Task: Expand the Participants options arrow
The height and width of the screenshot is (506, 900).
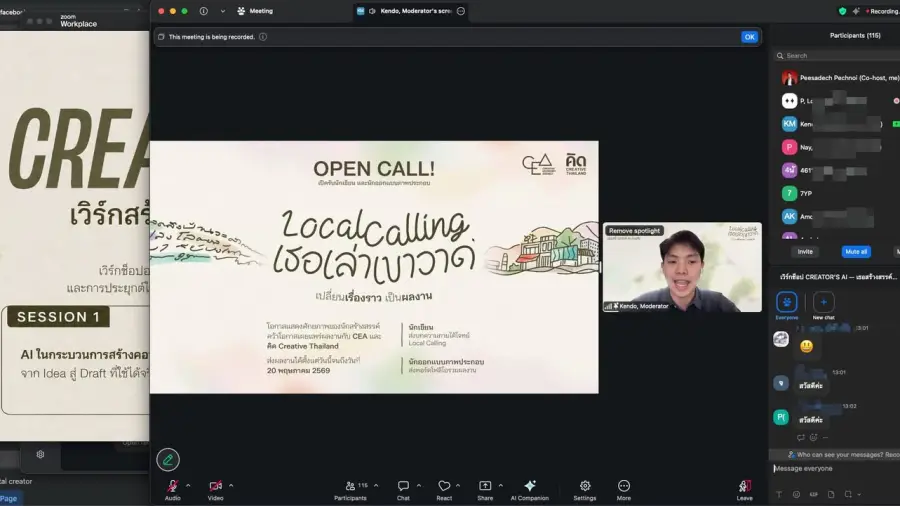Action: point(376,485)
